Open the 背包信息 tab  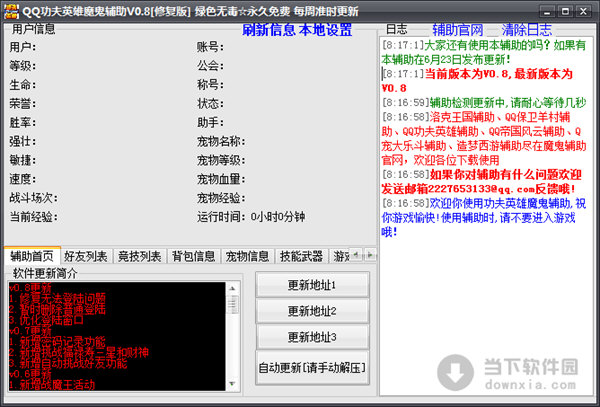pyautogui.click(x=193, y=257)
